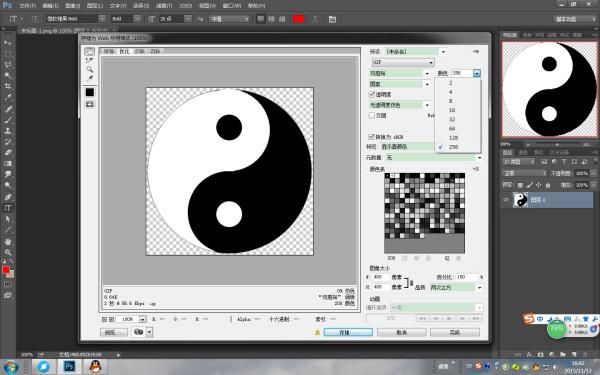Open the preview zoom level dropdown
The image size is (600, 375).
(143, 319)
